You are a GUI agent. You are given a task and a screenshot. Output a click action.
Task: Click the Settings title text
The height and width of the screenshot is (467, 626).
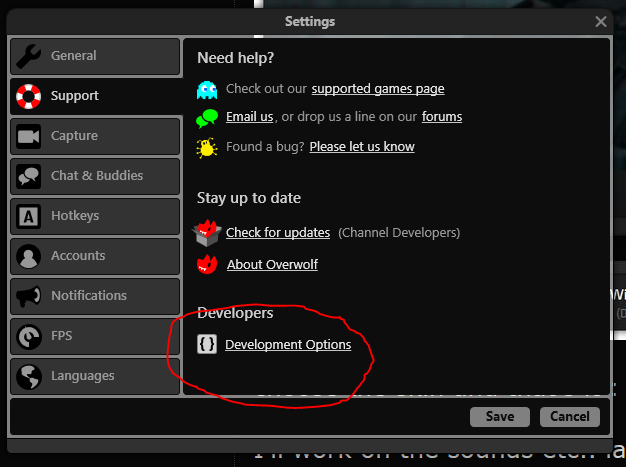(x=310, y=22)
